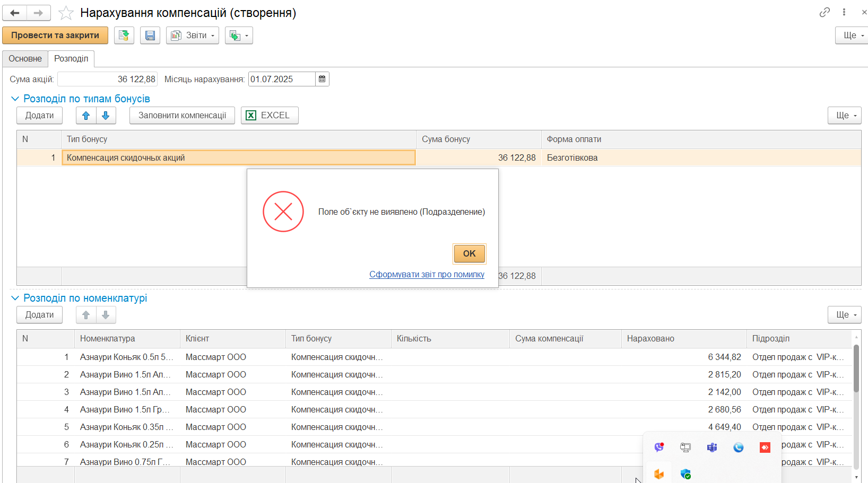Copy the document link via the chain icon

(x=824, y=12)
